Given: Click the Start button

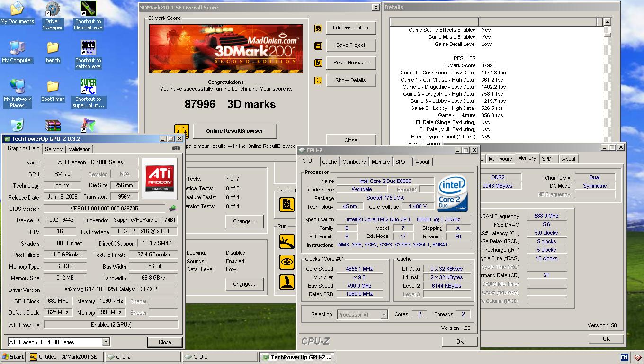Looking at the screenshot, I should coord(13,357).
